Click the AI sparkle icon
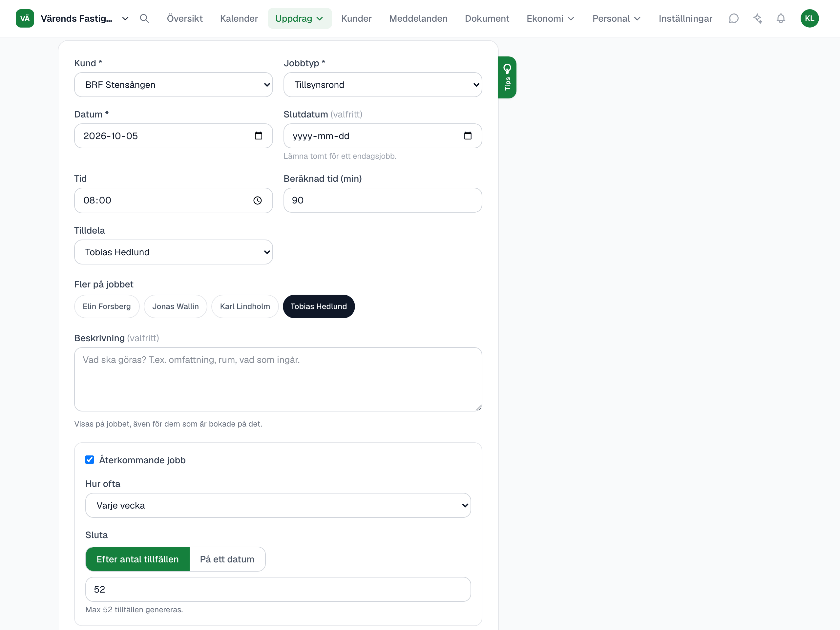The height and width of the screenshot is (630, 840). pyautogui.click(x=758, y=18)
